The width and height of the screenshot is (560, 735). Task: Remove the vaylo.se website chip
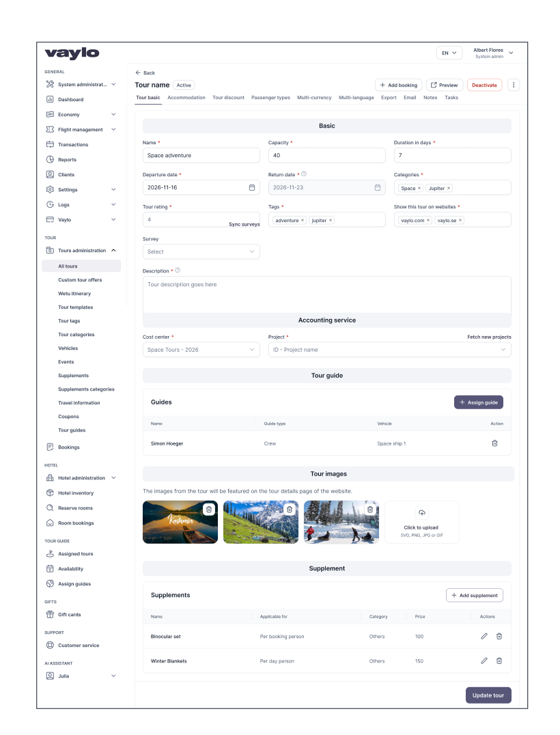pos(462,220)
